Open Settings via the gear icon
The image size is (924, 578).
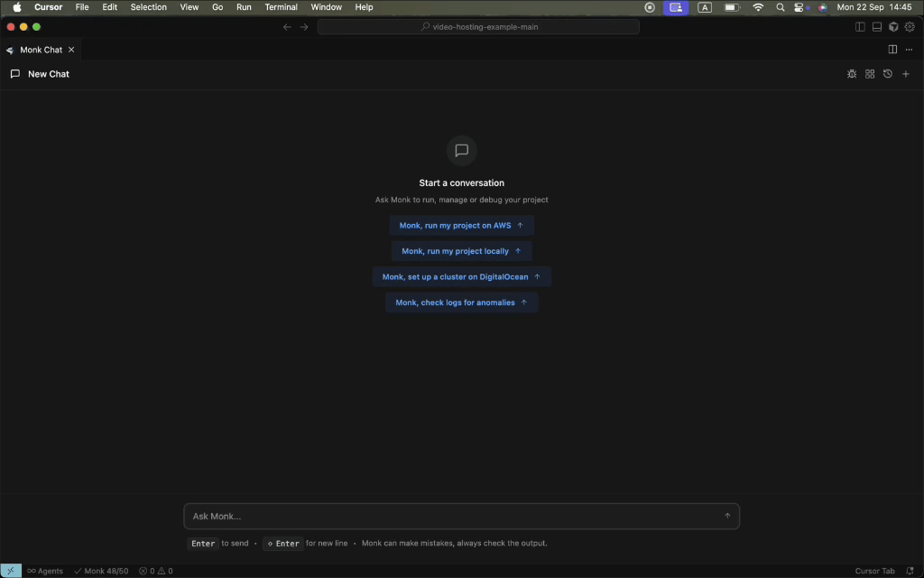910,26
